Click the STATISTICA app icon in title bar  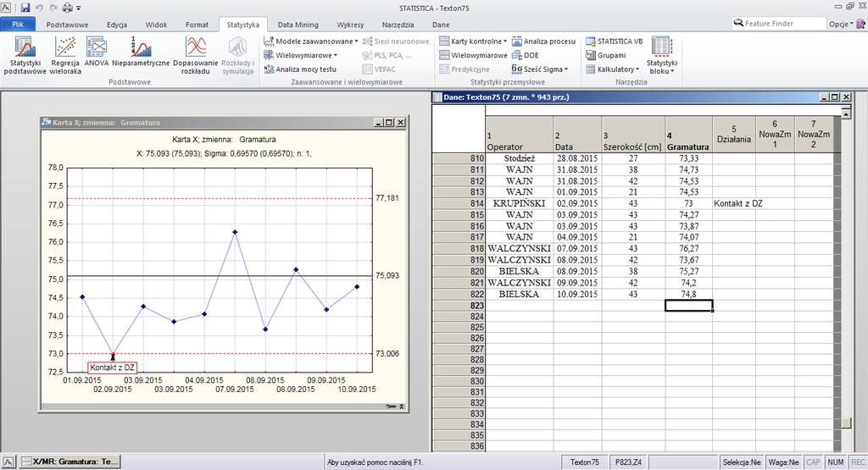(6, 8)
